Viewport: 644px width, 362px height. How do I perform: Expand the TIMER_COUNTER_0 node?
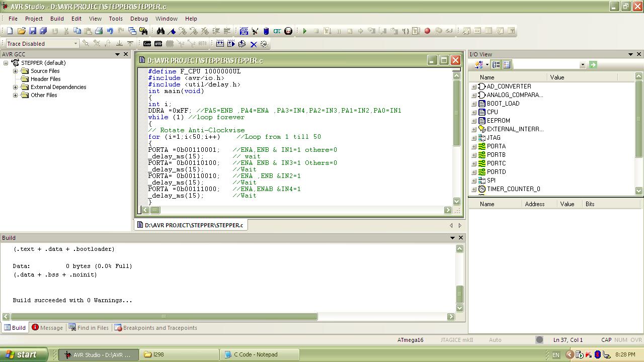tap(473, 189)
